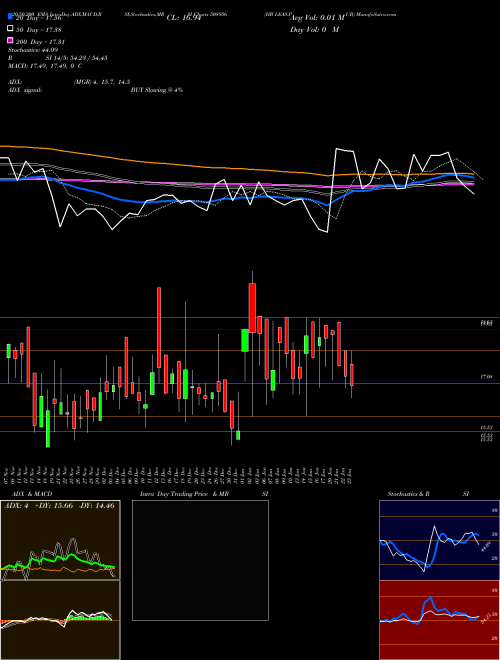500x660 pixels.
Task: Click the 'ADX & MACD' panel title
Action: coord(30,494)
